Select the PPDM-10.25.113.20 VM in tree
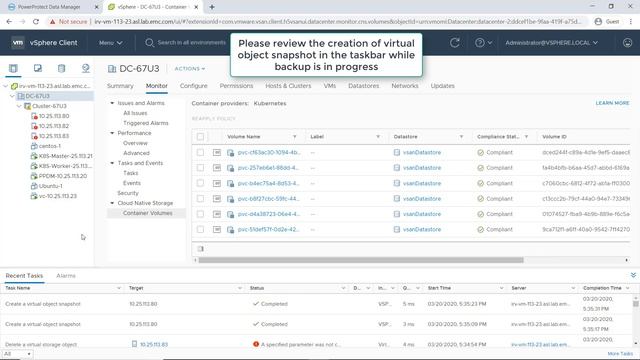 click(63, 176)
